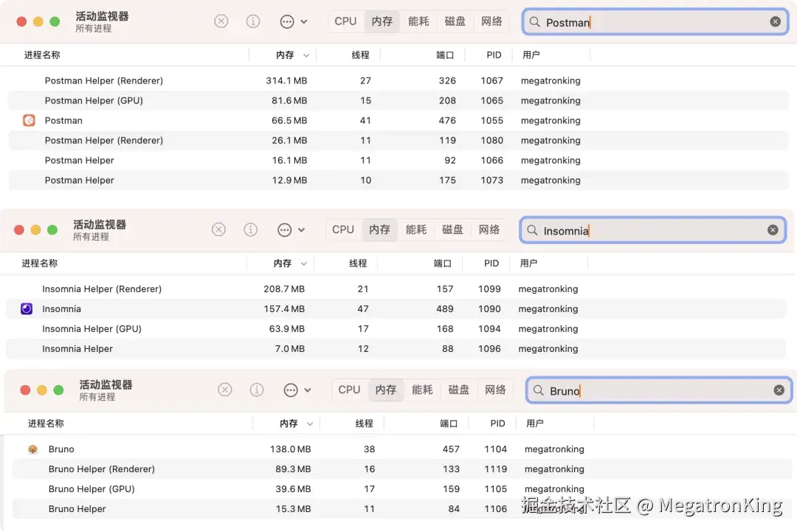This screenshot has height=532, width=797.
Task: Clear the Insomnia search field
Action: click(773, 230)
